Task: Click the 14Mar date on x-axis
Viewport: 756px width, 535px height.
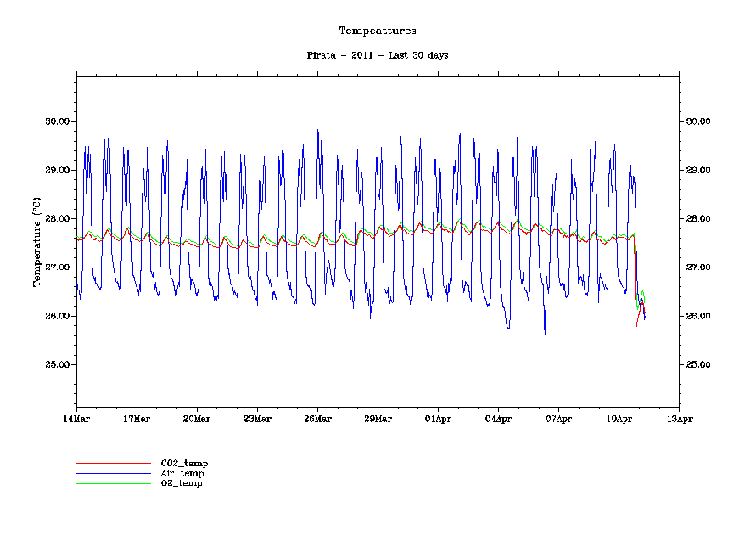Action: click(76, 419)
